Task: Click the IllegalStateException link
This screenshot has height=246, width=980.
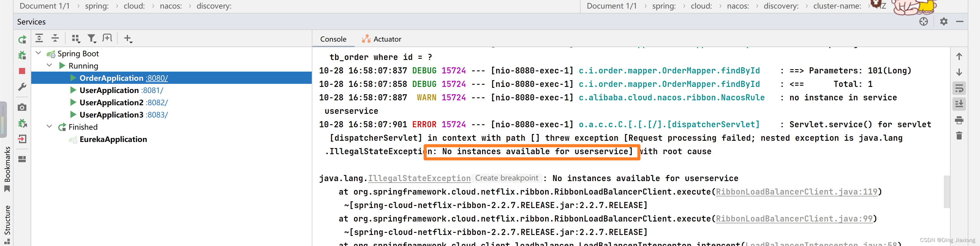Action: [419, 178]
